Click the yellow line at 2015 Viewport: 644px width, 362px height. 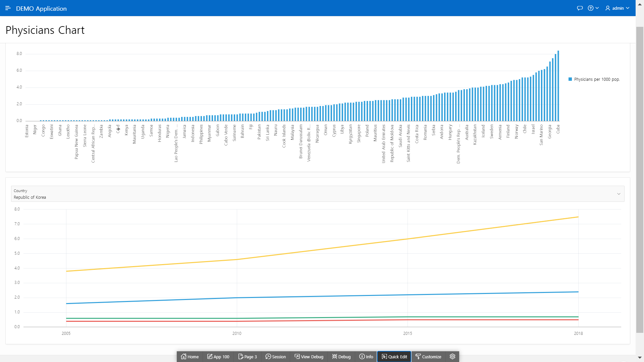pyautogui.click(x=408, y=239)
